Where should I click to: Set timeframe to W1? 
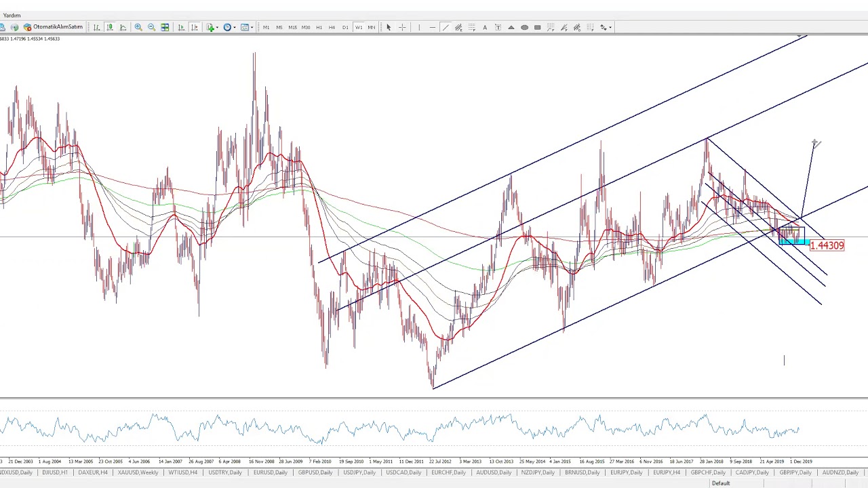click(x=358, y=27)
